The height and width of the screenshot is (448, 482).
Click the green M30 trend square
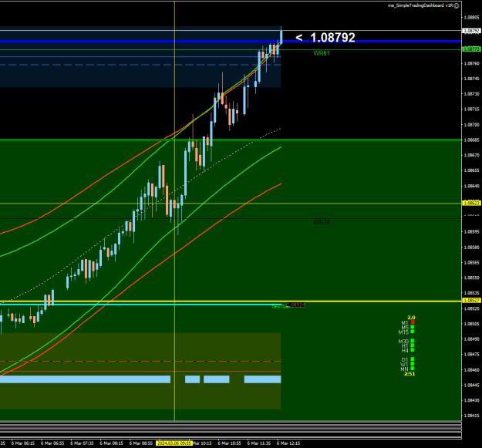point(413,341)
